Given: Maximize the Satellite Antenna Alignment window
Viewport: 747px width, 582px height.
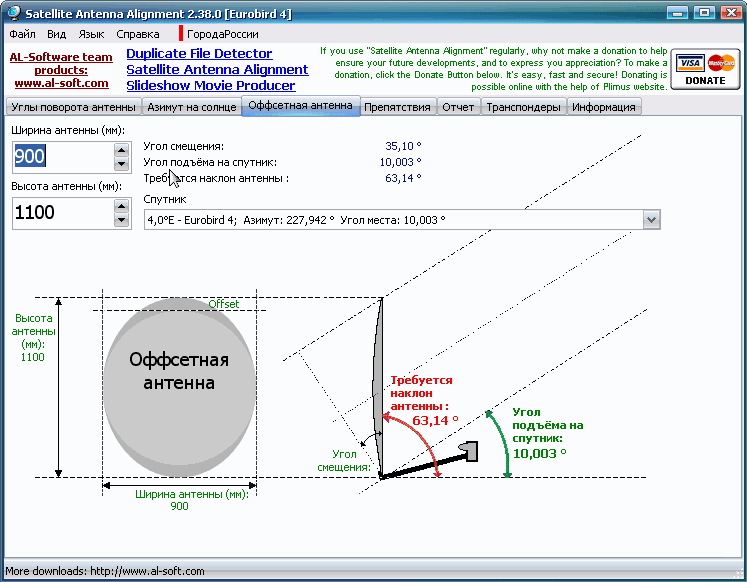Looking at the screenshot, I should 704,12.
